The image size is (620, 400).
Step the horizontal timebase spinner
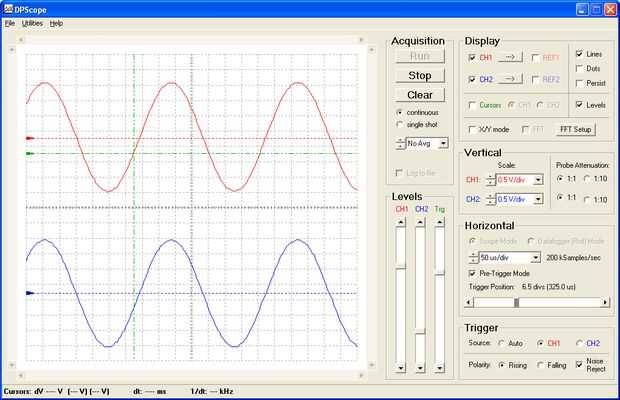click(x=473, y=258)
